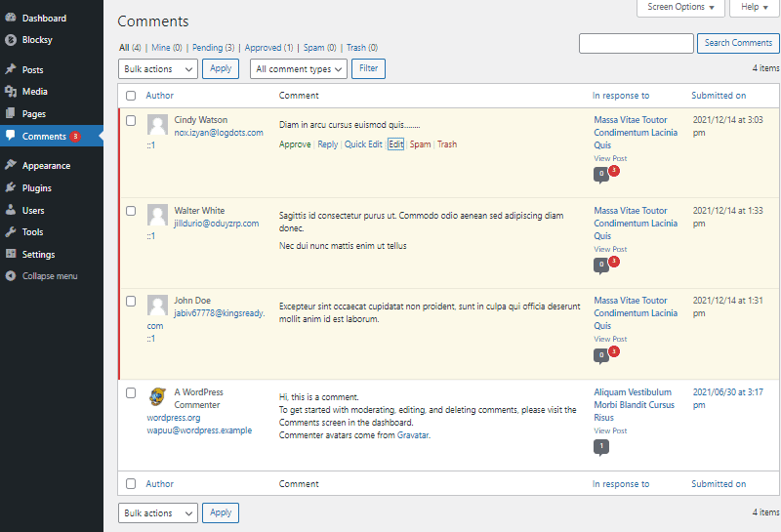Click the Collapse menu arrow icon
Screen dimensions: 781x532
pyautogui.click(x=11, y=275)
